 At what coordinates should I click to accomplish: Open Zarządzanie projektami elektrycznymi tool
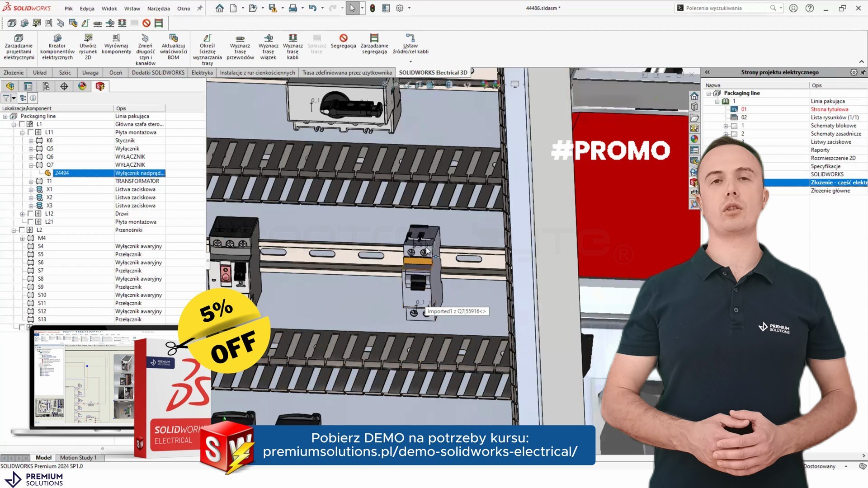coord(19,47)
